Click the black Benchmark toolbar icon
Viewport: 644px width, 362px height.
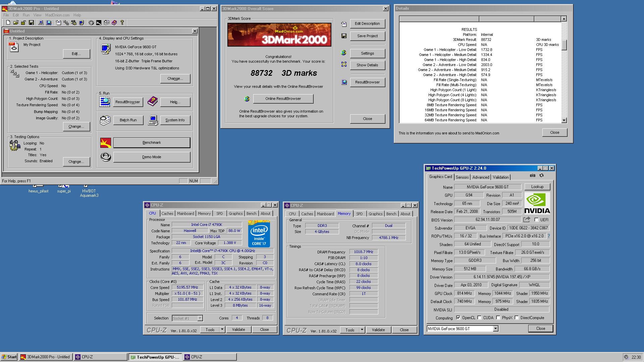[x=99, y=22]
